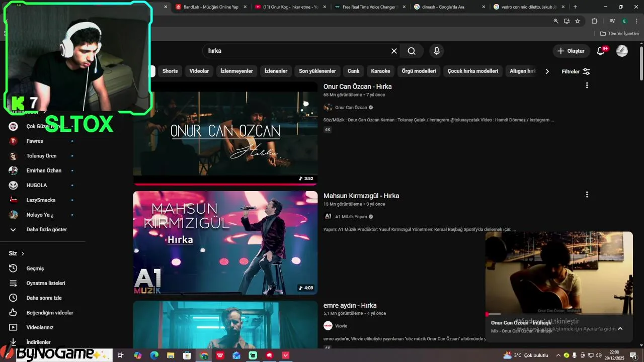644x362 pixels.
Task: Open the Emirhan Özhan subscription
Action: pos(43,170)
